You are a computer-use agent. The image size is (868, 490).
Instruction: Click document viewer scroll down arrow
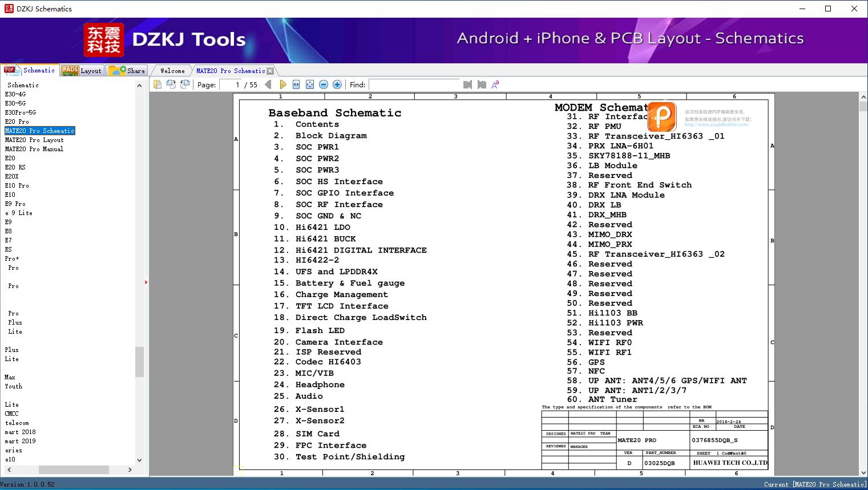863,472
